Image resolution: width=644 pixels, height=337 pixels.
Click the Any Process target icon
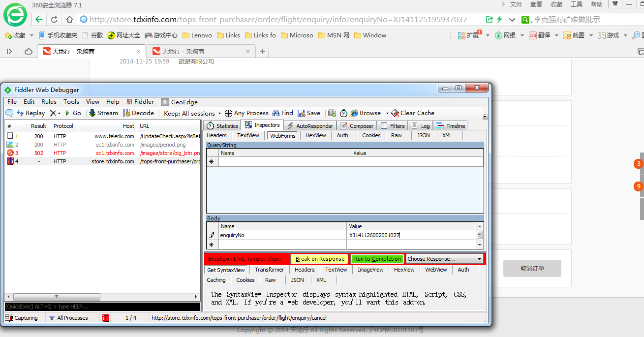[x=228, y=113]
